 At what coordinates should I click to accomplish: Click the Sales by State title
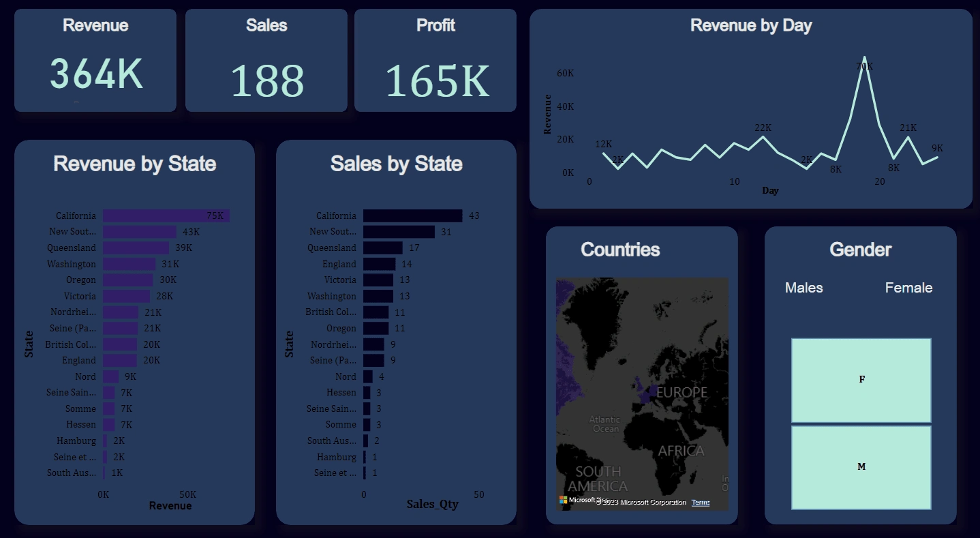click(397, 164)
